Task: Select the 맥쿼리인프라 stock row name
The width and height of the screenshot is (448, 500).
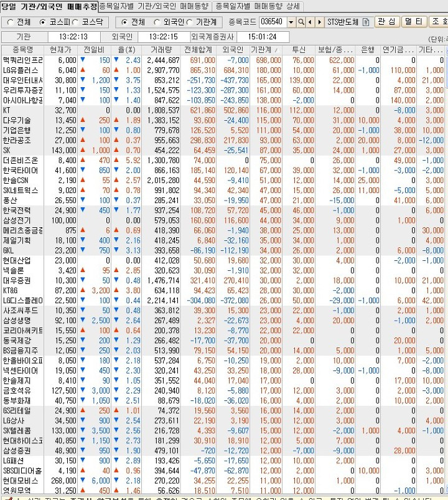Action: pos(22,60)
